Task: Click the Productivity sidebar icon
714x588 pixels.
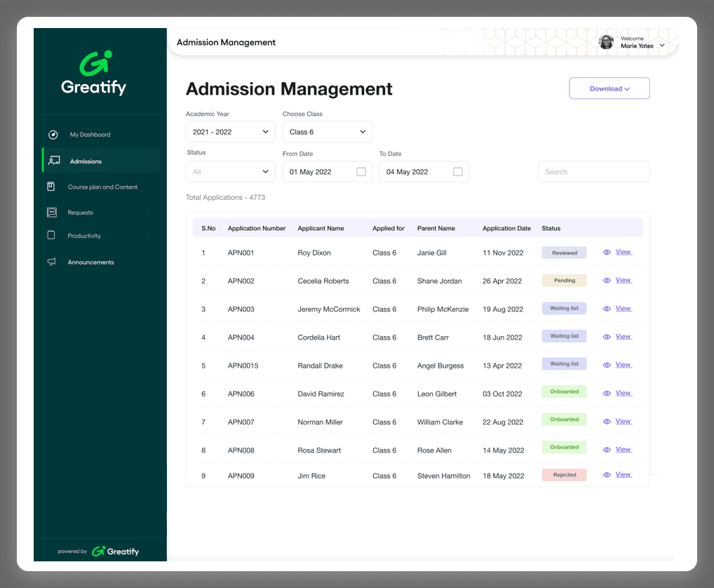Action: click(50, 236)
